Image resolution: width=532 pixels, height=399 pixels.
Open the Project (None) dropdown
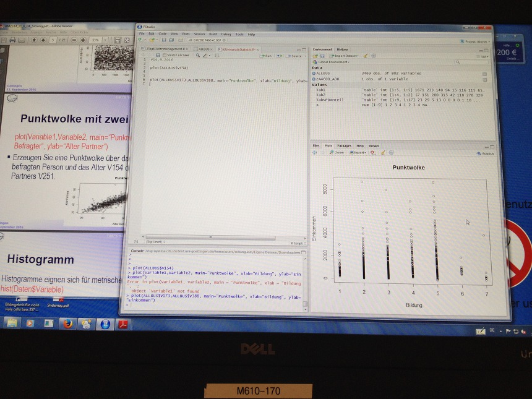click(475, 41)
